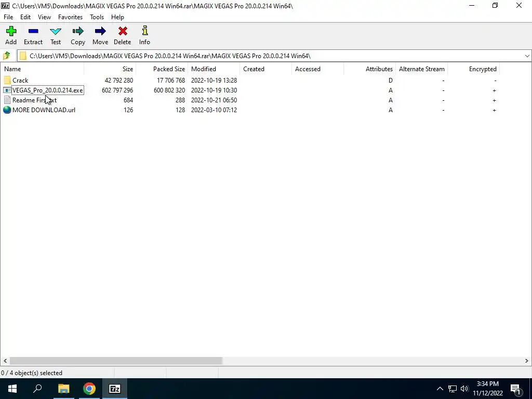The width and height of the screenshot is (532, 399).
Task: Click the Move toolbar icon
Action: tap(100, 32)
